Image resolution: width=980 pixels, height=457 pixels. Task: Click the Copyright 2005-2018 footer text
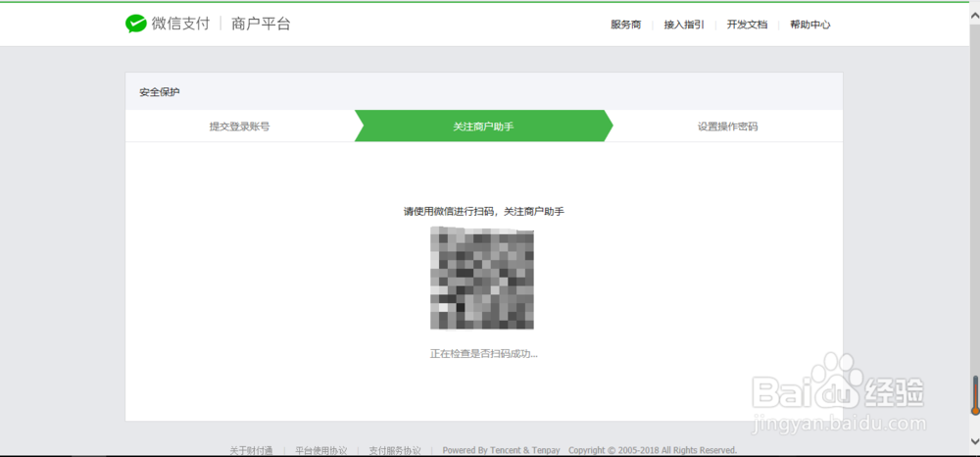point(653,451)
